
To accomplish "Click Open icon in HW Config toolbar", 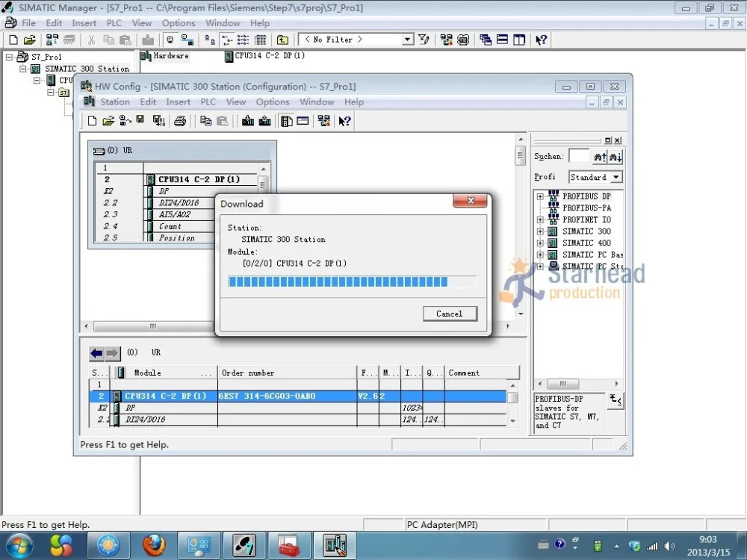I will pos(108,121).
